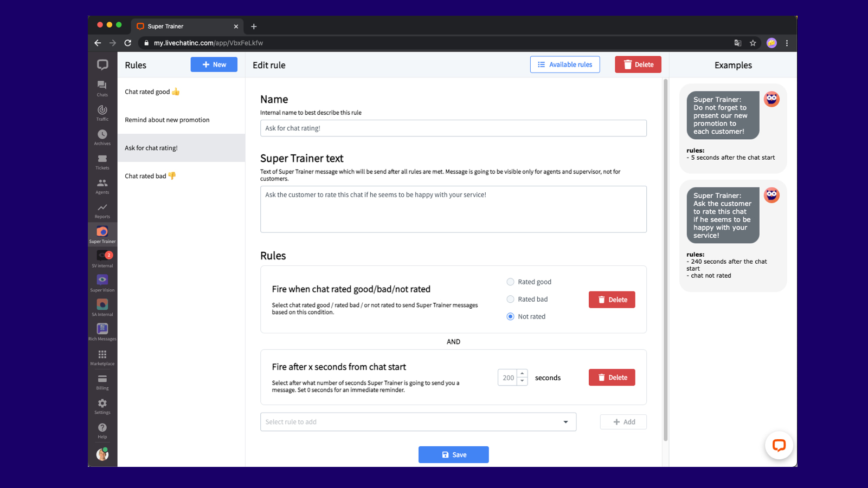This screenshot has height=488, width=868.
Task: Open the Super Vision app
Action: (x=102, y=284)
